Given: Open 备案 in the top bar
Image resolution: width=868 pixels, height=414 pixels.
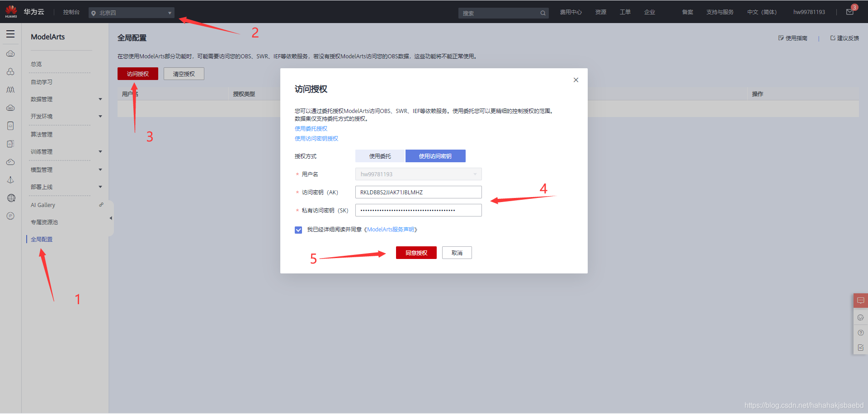Looking at the screenshot, I should pyautogui.click(x=688, y=12).
